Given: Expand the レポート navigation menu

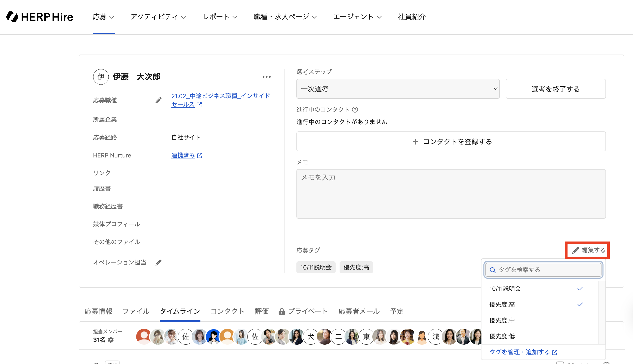Looking at the screenshot, I should (220, 17).
